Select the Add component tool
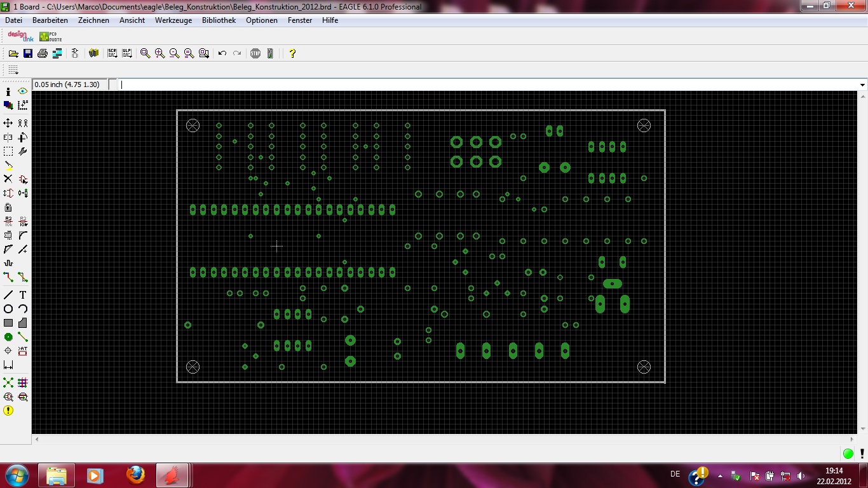The height and width of the screenshot is (488, 868). pyautogui.click(x=23, y=179)
